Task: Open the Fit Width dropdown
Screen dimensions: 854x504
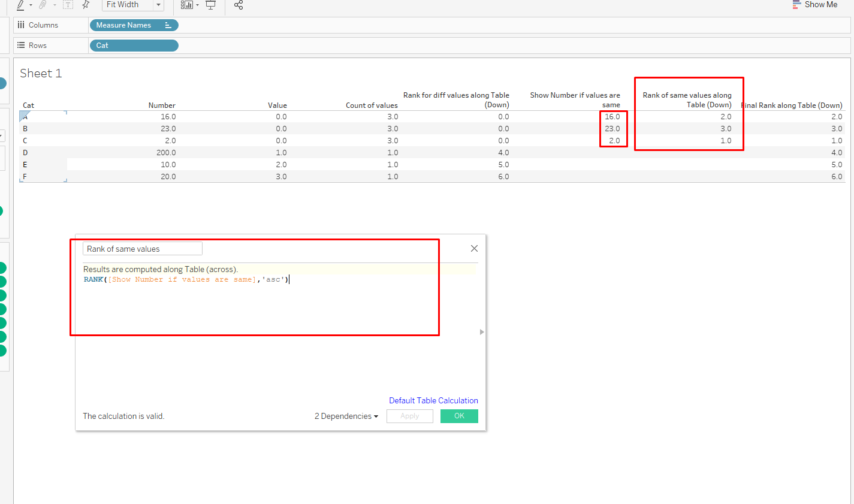Action: pyautogui.click(x=133, y=5)
